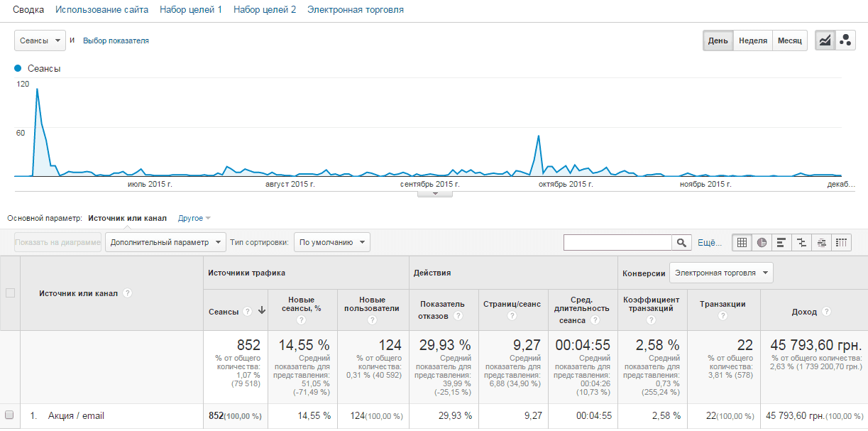Open the Использование сайта tab
The width and height of the screenshot is (868, 431).
(101, 10)
